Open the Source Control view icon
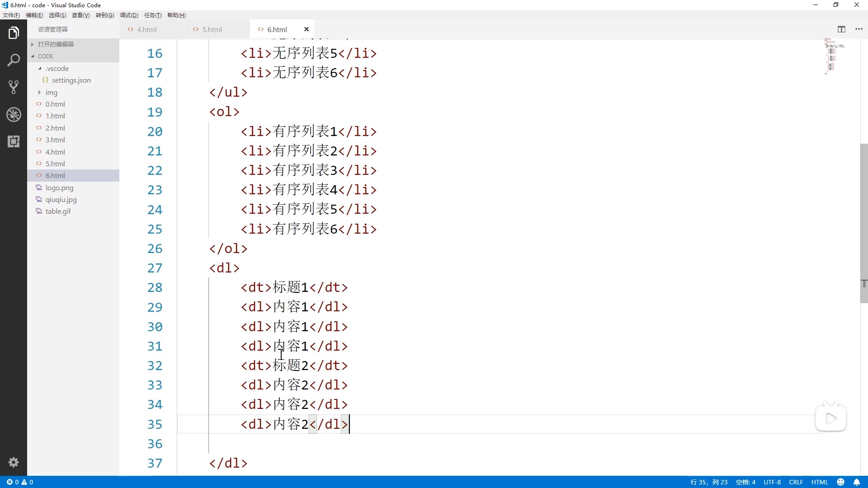This screenshot has height=488, width=868. 14,87
